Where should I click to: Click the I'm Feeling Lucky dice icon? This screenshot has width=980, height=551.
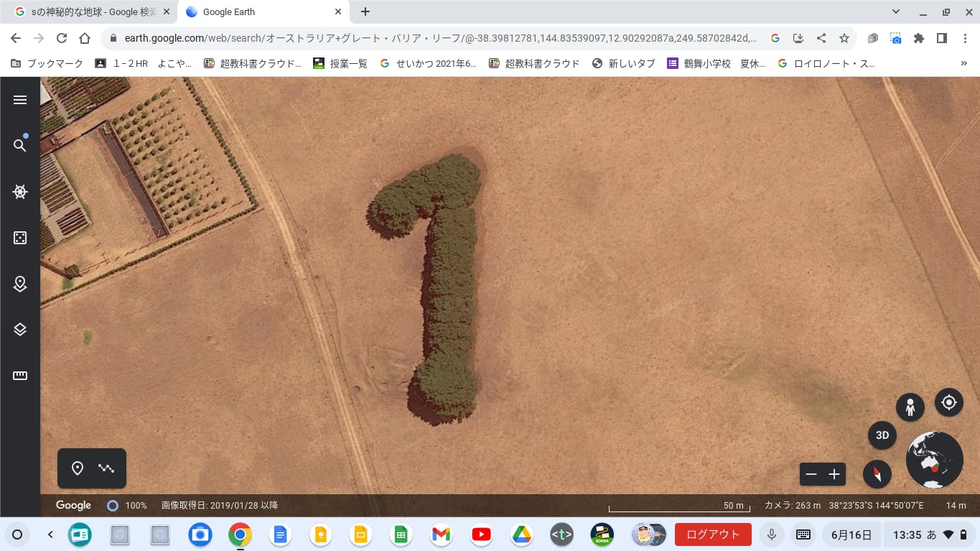20,238
